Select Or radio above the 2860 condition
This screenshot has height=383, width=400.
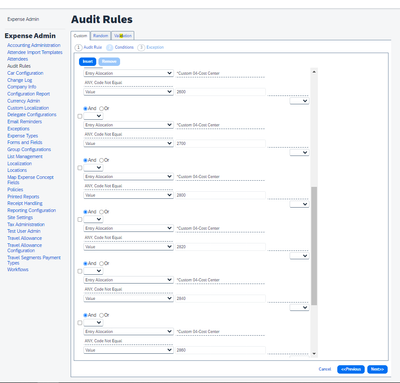[101, 315]
